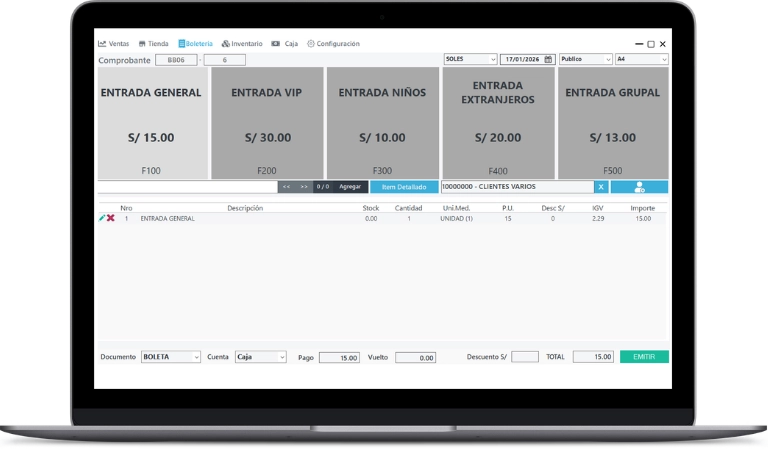The height and width of the screenshot is (451, 768).
Task: Click the Cantidad column header
Action: [408, 208]
